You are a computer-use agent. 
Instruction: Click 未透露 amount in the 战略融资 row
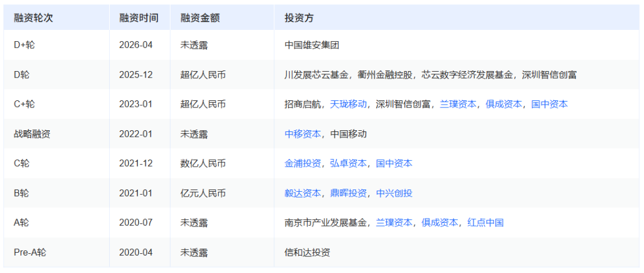pyautogui.click(x=194, y=134)
